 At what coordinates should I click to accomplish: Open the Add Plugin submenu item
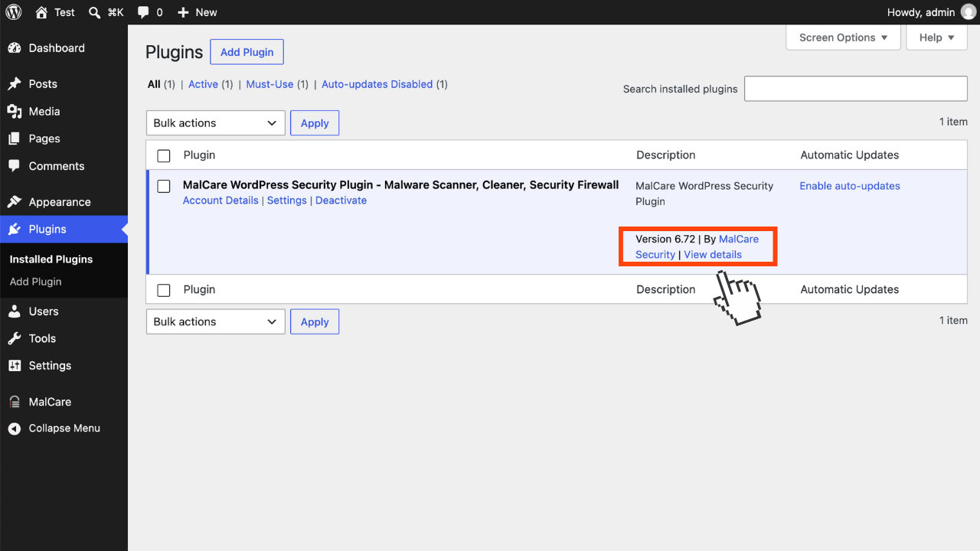36,282
